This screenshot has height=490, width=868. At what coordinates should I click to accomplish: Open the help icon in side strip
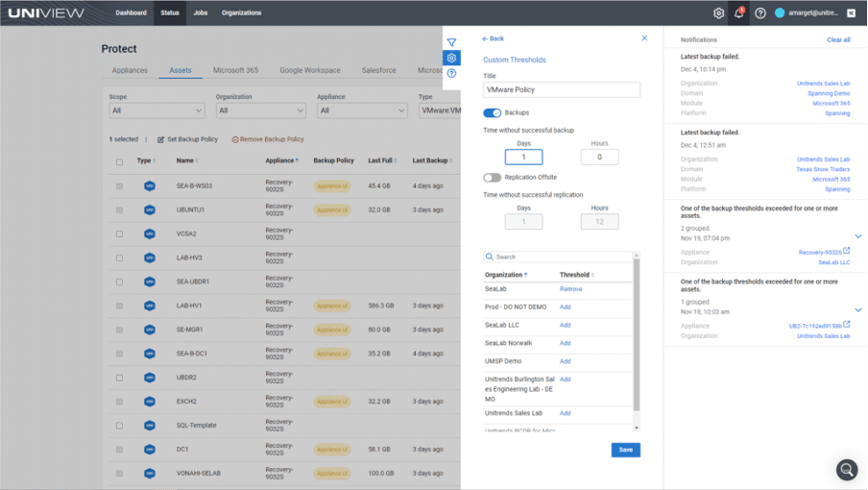pos(451,73)
